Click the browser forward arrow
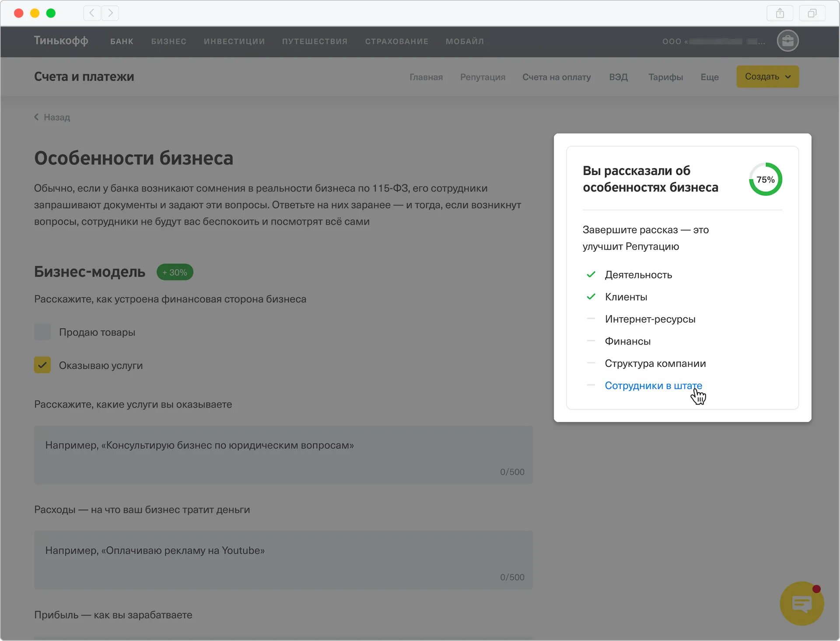Viewport: 840px width, 641px height. (x=110, y=13)
